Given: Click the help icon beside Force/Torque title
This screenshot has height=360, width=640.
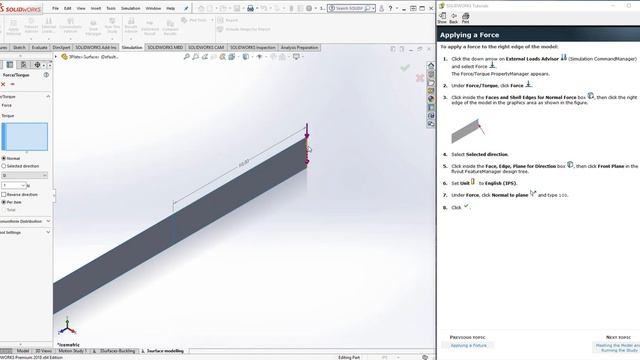Looking at the screenshot, I should (46, 75).
